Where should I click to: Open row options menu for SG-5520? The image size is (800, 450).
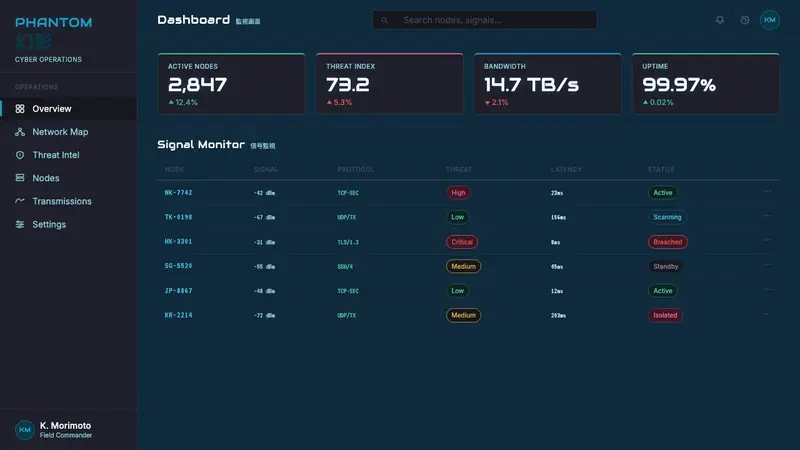click(767, 265)
